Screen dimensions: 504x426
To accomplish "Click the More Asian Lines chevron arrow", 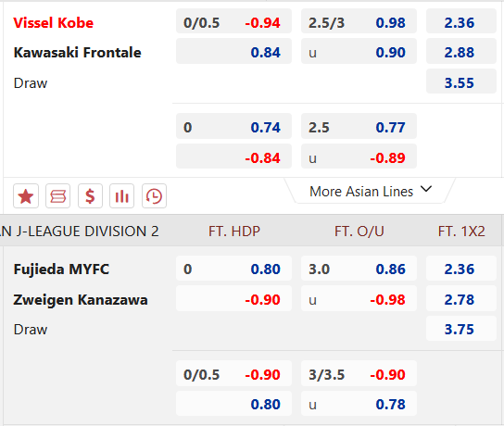I will tap(426, 189).
